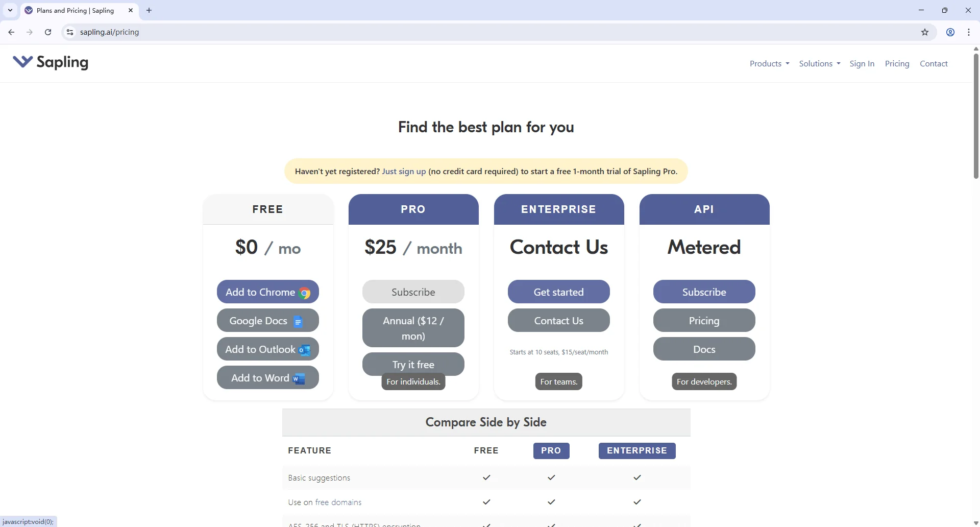980x527 pixels.
Task: Click the Google Docs button
Action: point(268,321)
